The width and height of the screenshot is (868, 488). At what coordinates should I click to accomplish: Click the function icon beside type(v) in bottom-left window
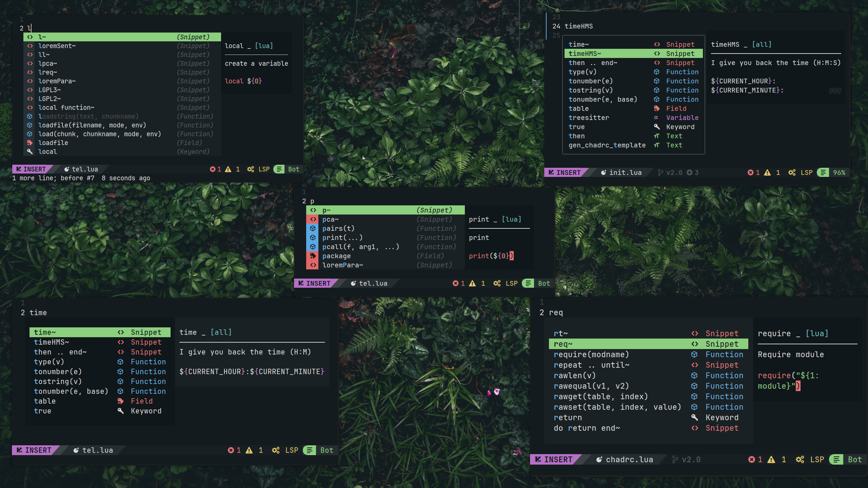click(x=121, y=362)
